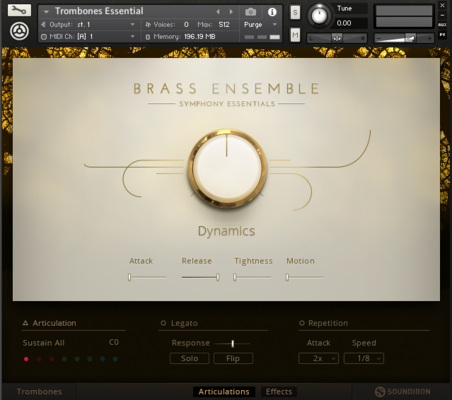This screenshot has height=400, width=452.
Task: Click the Voices count value 0
Action: [x=186, y=25]
